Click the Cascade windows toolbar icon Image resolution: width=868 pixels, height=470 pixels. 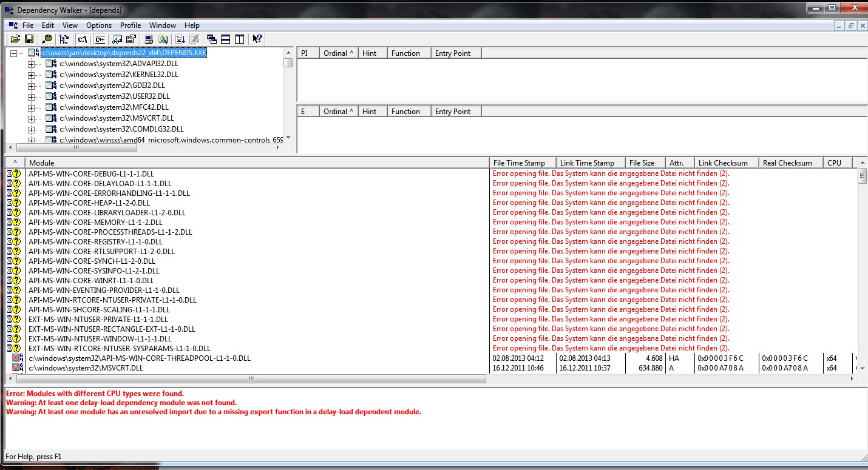pyautogui.click(x=212, y=39)
